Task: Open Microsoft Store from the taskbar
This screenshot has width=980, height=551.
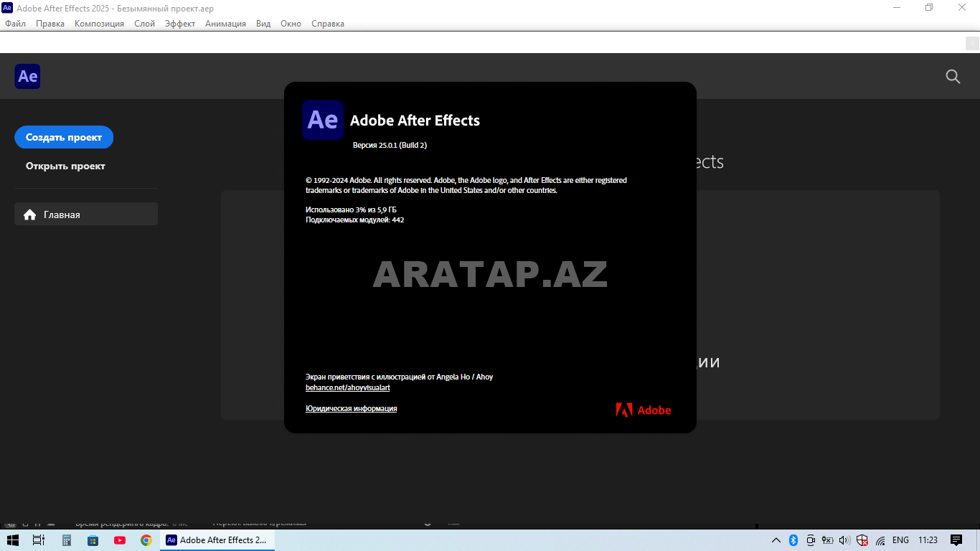Action: coord(93,540)
